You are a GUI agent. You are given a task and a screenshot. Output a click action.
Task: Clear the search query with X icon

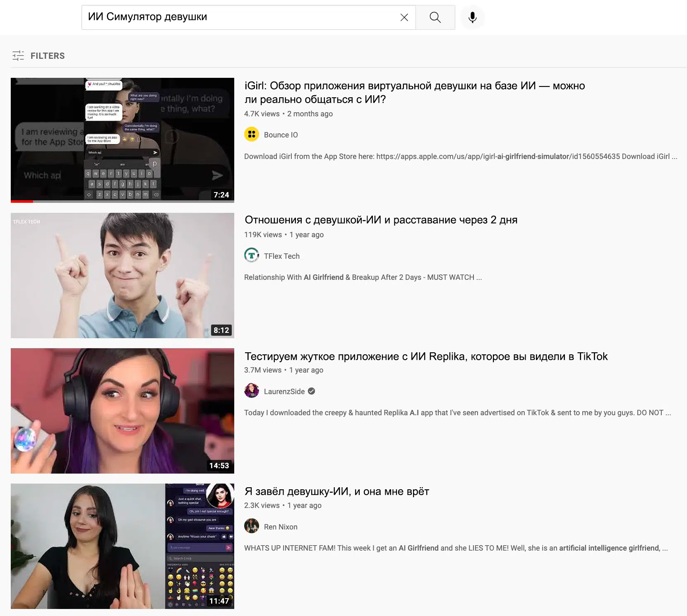coord(404,17)
